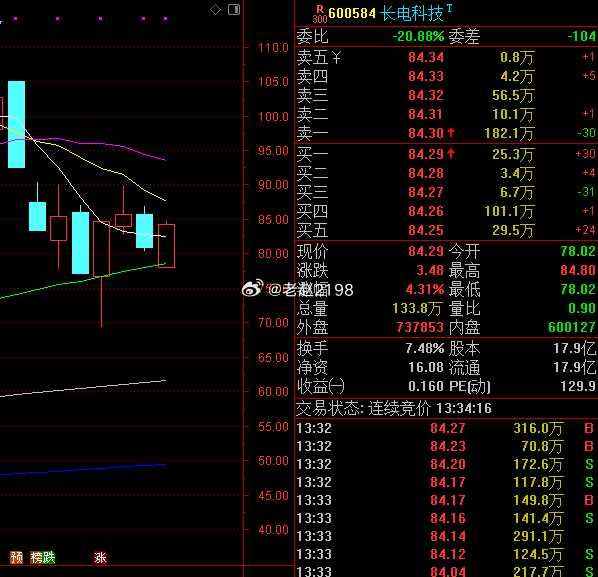Image resolution: width=598 pixels, height=577 pixels.
Task: Open the 预 badge at the chart bottom
Action: coord(16,558)
